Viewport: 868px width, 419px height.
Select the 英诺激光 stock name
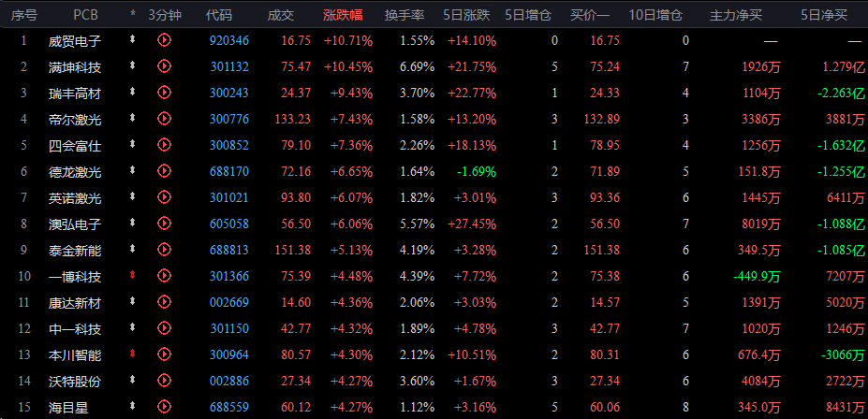[75, 198]
